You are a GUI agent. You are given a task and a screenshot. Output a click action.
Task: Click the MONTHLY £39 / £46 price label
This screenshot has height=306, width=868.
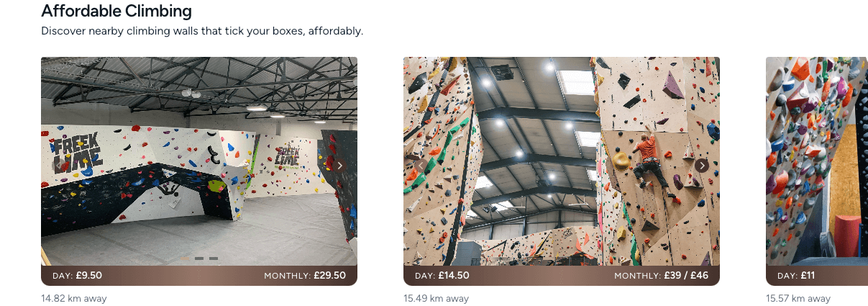point(661,276)
